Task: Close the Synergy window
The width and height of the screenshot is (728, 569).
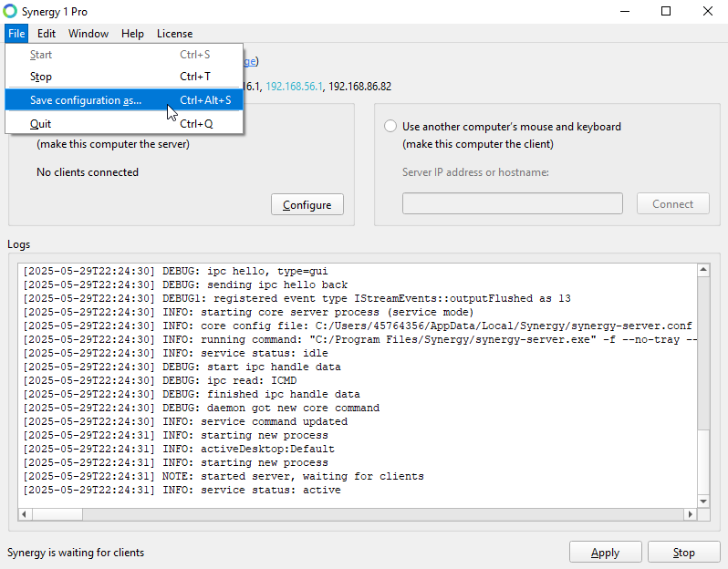Action: [x=708, y=11]
